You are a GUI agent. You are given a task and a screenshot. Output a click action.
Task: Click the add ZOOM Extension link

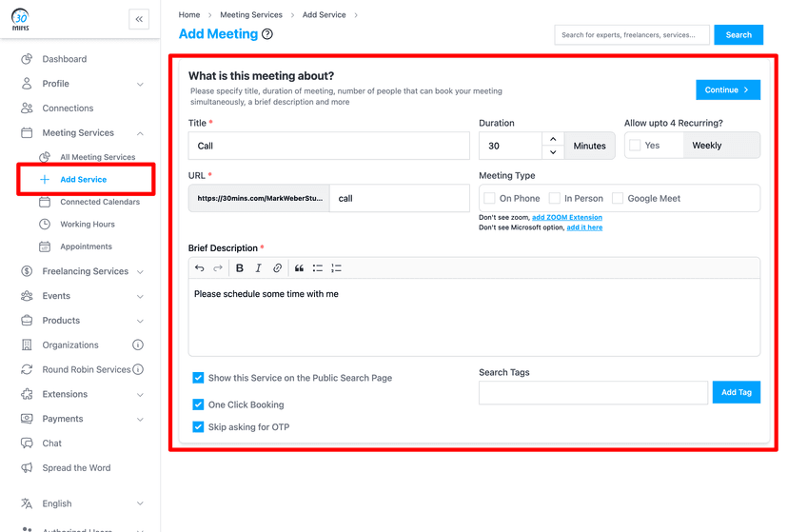tap(566, 217)
